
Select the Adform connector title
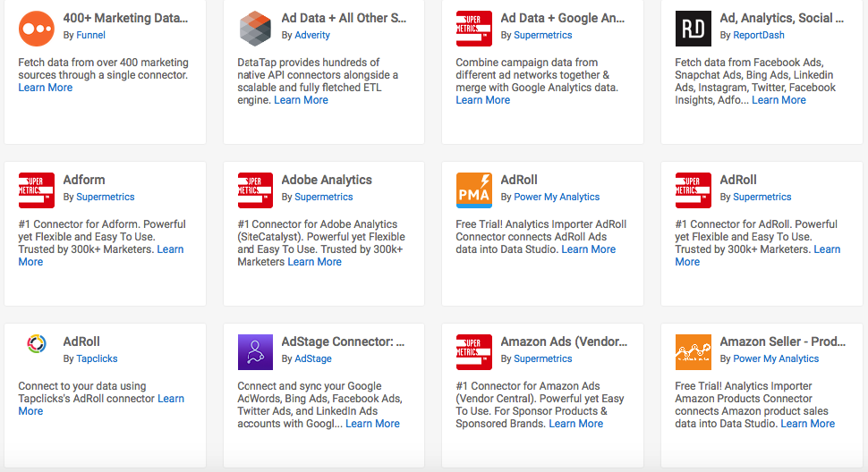coord(84,180)
